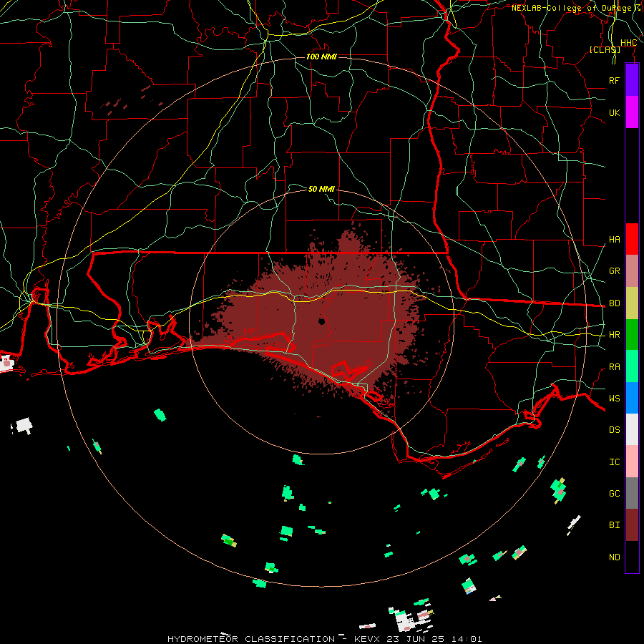Viewport: 644px width, 644px height.
Task: Click the IC legend label
Action: click(x=614, y=462)
